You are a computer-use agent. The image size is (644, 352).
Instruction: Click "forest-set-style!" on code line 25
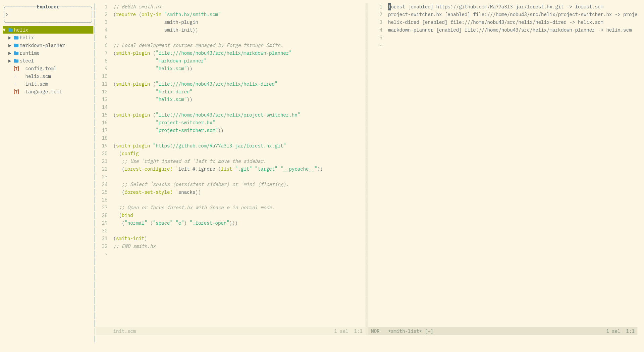[149, 192]
